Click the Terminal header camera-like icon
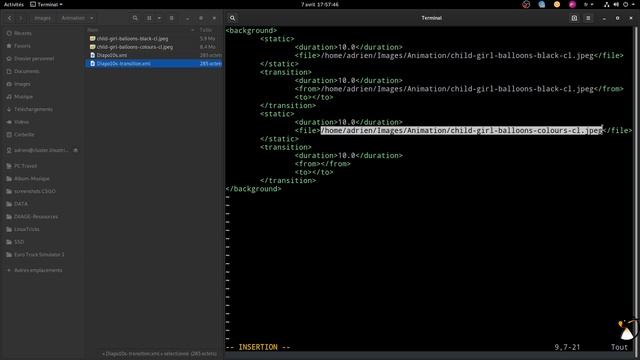Screen dimensions: 640x360 tap(574, 18)
